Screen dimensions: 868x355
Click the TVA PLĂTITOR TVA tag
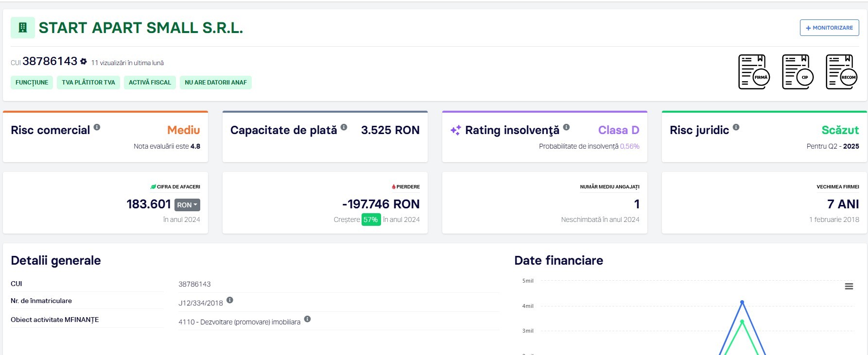[88, 83]
